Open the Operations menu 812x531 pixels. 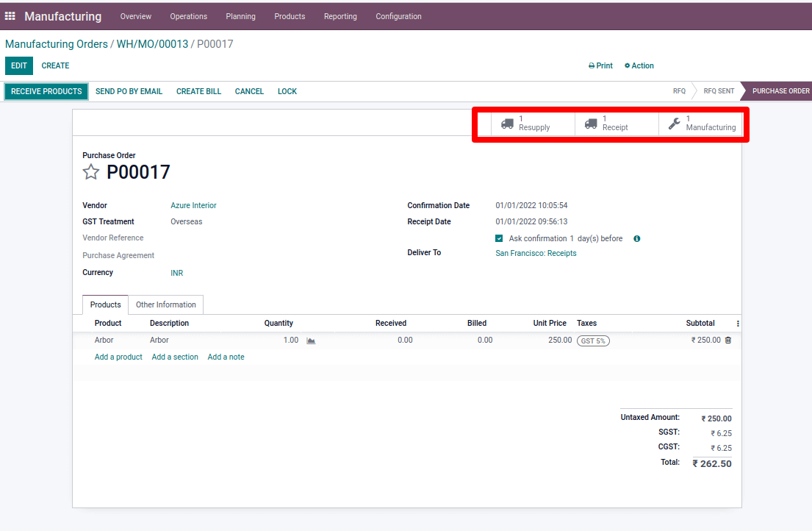[x=189, y=17]
